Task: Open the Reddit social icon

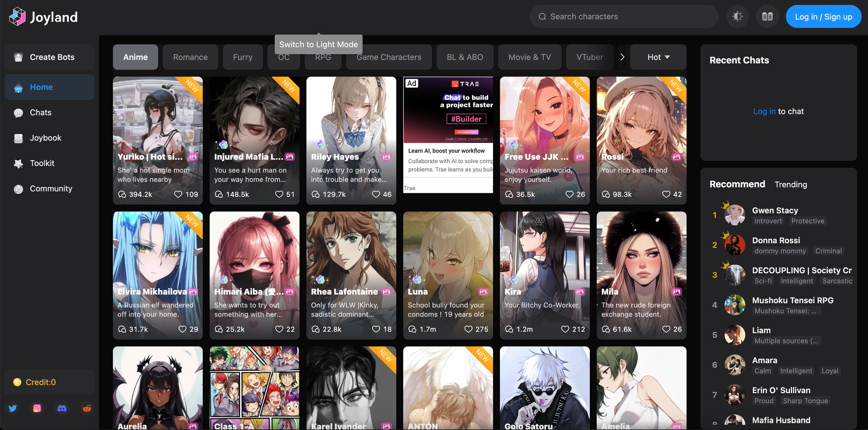Action: [x=87, y=408]
